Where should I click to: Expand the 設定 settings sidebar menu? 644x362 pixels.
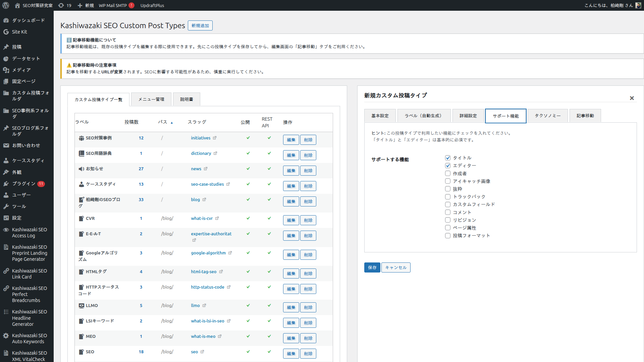click(x=17, y=218)
